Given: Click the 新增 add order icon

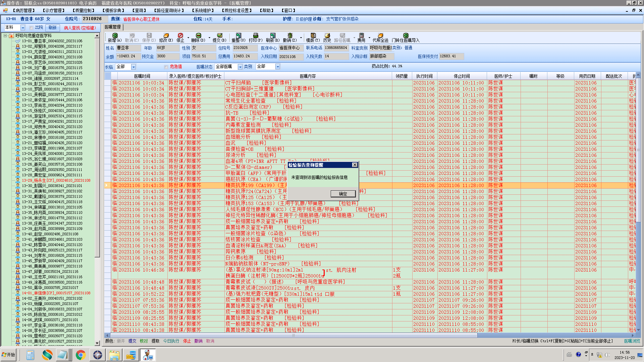Looking at the screenshot, I should (115, 36).
